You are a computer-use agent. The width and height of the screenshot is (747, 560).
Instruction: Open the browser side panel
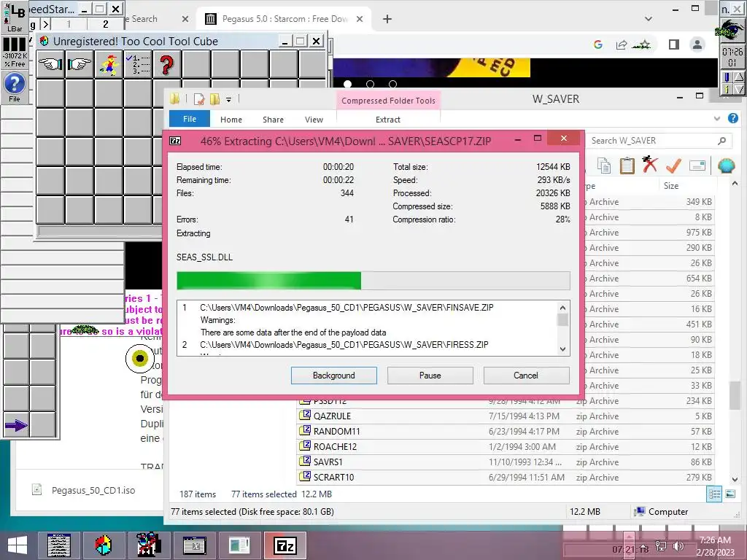point(673,44)
